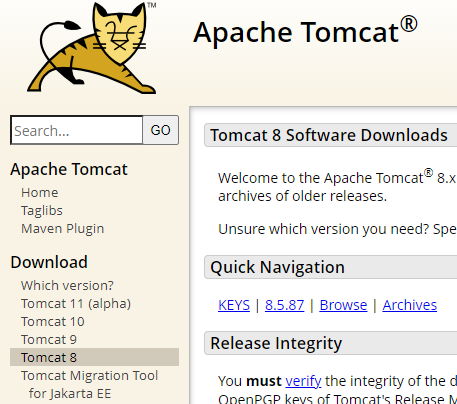Open the Maven Plugin link
457x404 pixels.
[x=63, y=229]
